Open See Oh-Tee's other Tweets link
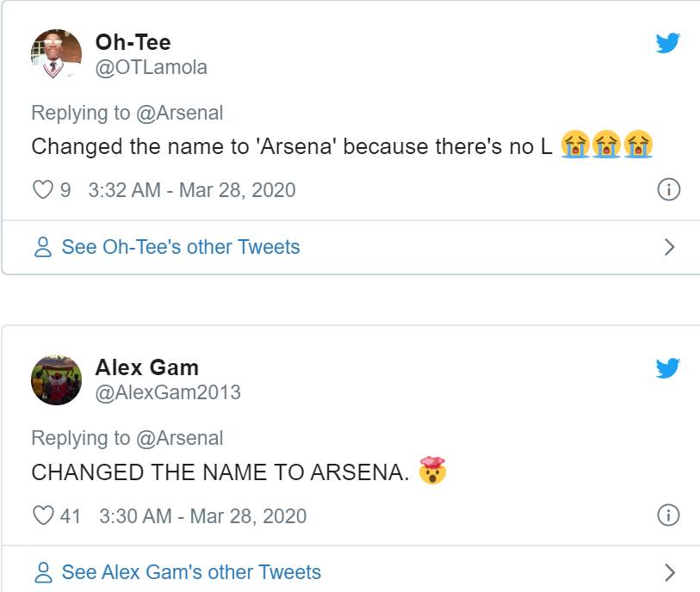Viewport: 700px width, 592px height. [180, 247]
